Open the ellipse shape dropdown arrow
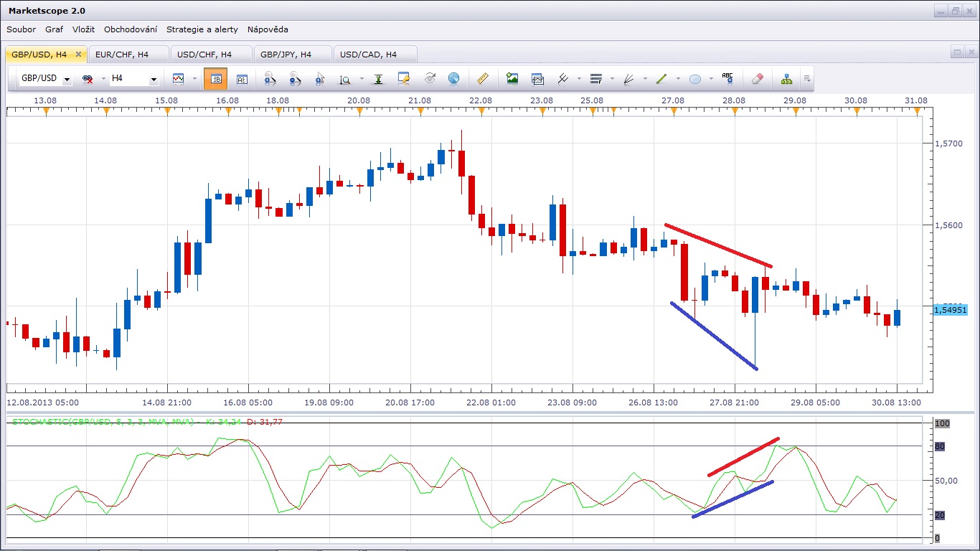This screenshot has width=980, height=551. 711,79
